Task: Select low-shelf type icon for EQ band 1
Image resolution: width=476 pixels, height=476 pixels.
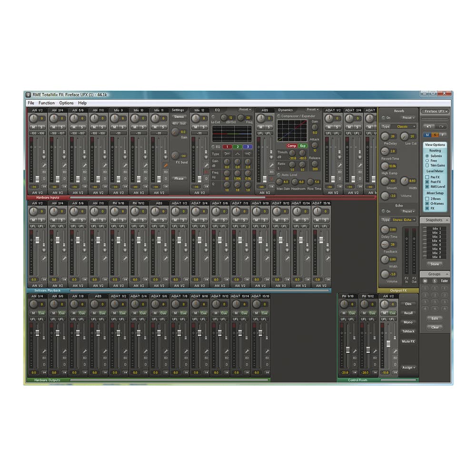Action: click(227, 154)
